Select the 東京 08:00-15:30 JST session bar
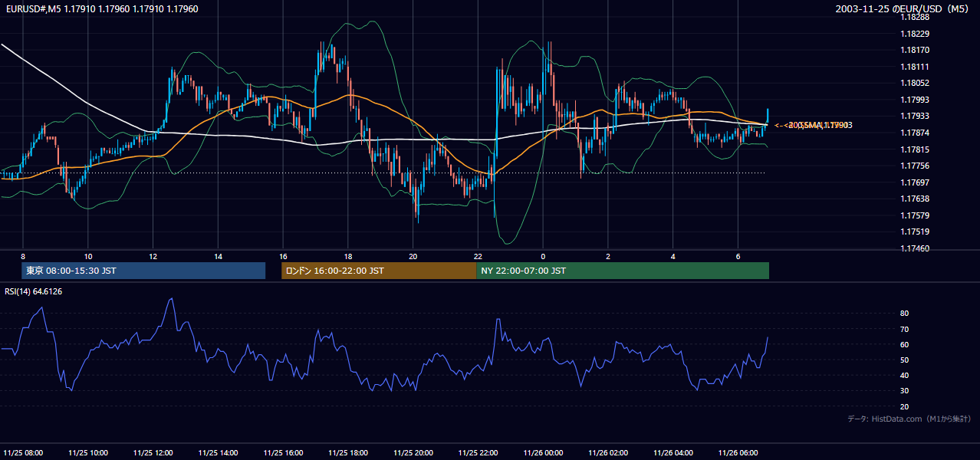980x460 pixels. (143, 271)
